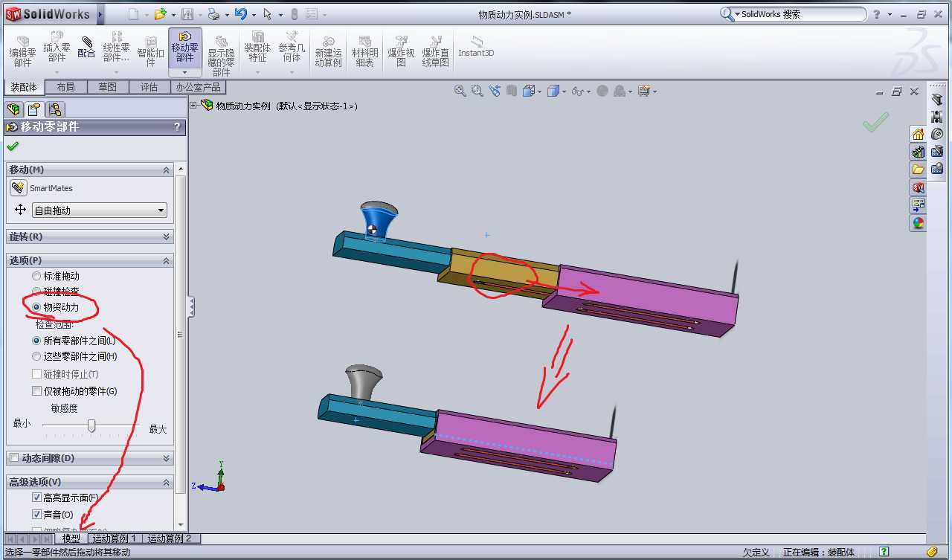The height and width of the screenshot is (560, 952).
Task: Click the PropertyManager help question mark
Action: click(177, 127)
